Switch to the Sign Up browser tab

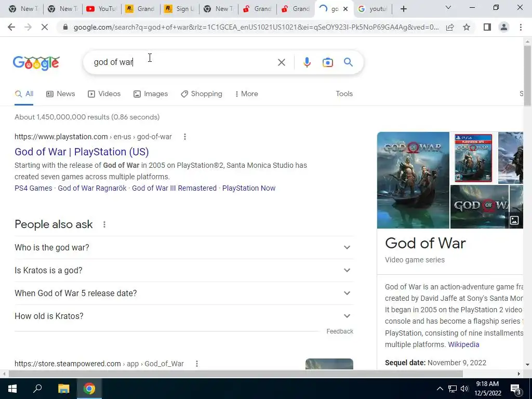click(179, 9)
